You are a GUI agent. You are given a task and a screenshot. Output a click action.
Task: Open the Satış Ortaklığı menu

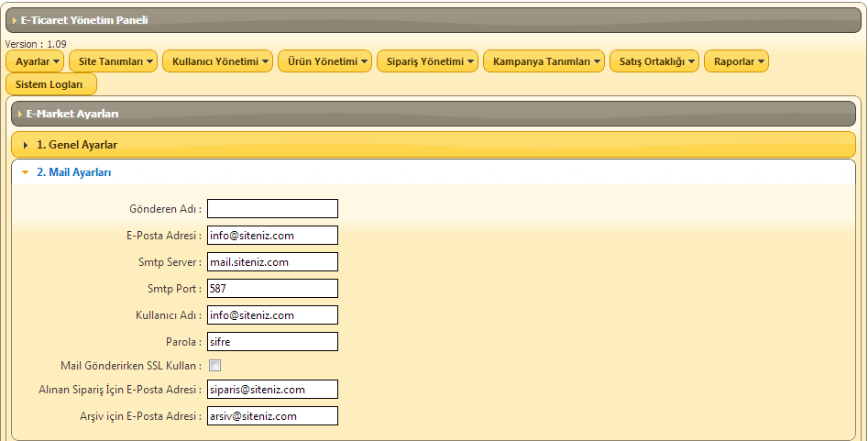pyautogui.click(x=654, y=61)
